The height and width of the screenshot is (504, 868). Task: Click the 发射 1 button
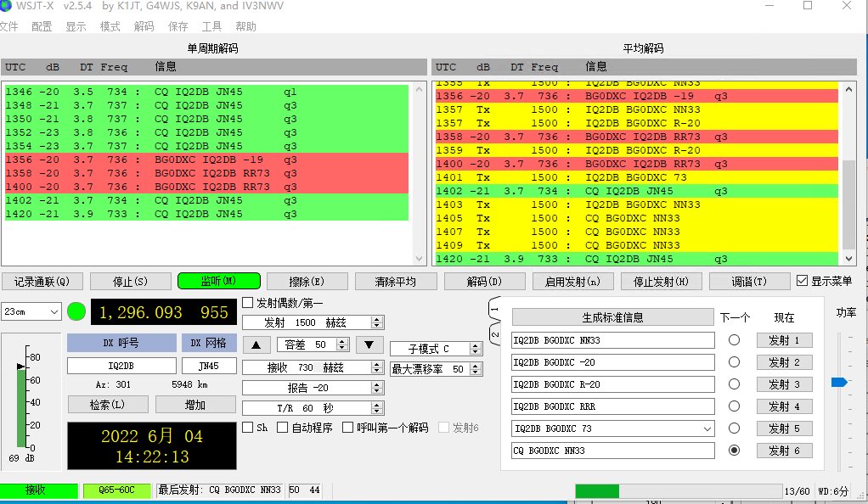pyautogui.click(x=785, y=340)
